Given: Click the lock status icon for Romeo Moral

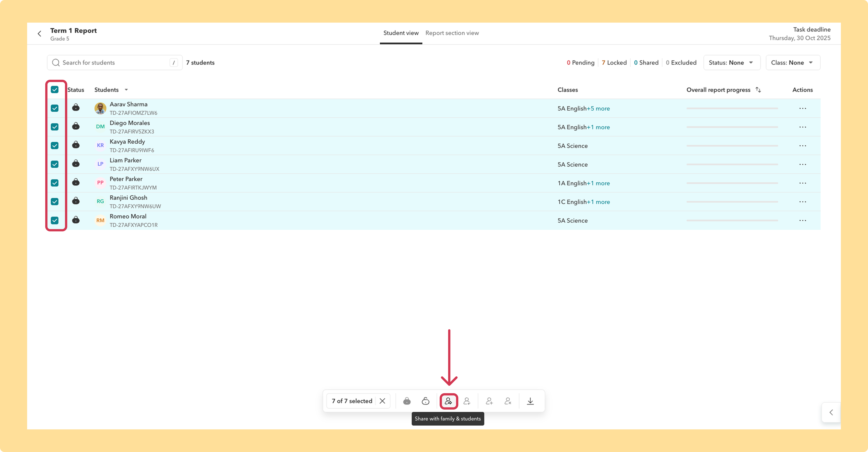Looking at the screenshot, I should [x=76, y=220].
